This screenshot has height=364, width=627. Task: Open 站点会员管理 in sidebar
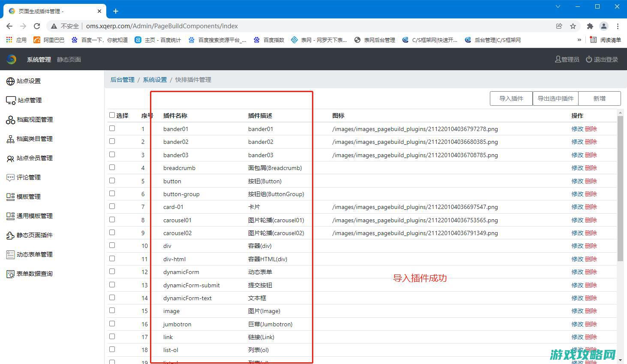point(30,158)
